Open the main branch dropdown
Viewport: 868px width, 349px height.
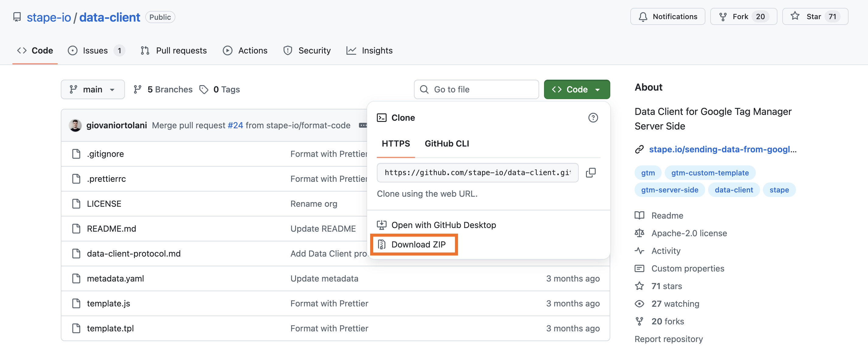coord(93,89)
